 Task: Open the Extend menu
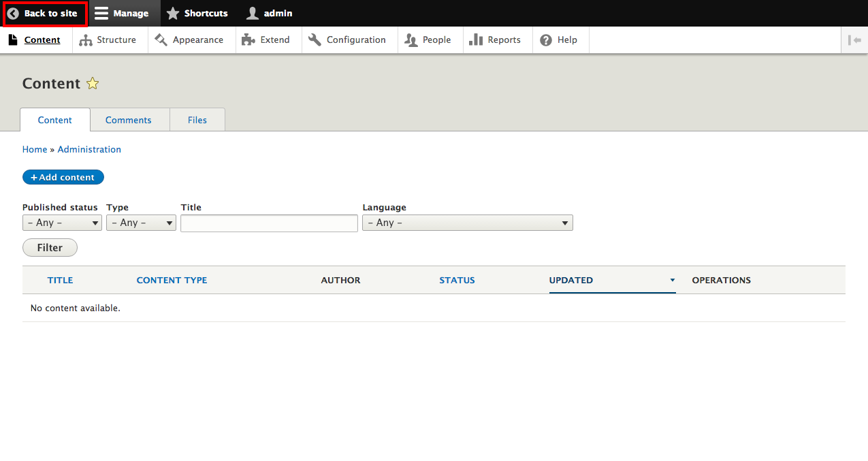tap(269, 40)
